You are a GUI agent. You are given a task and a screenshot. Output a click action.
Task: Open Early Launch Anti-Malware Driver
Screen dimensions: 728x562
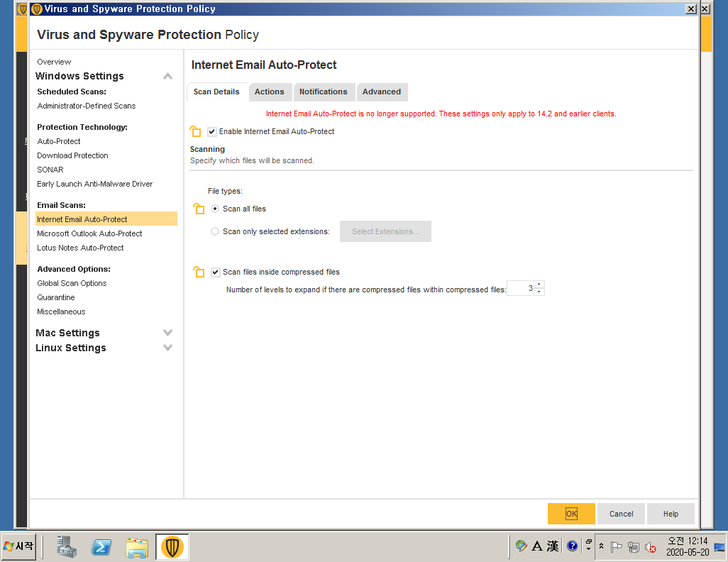pos(94,184)
